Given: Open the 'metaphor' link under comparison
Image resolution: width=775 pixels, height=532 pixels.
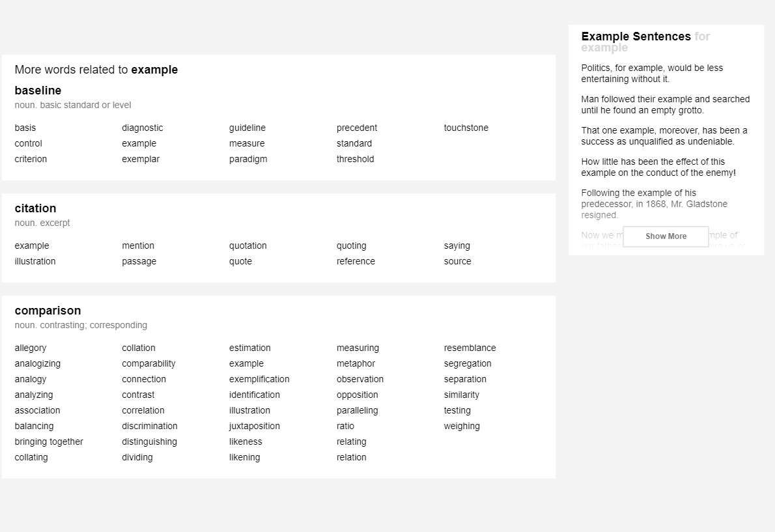Looking at the screenshot, I should [x=356, y=363].
